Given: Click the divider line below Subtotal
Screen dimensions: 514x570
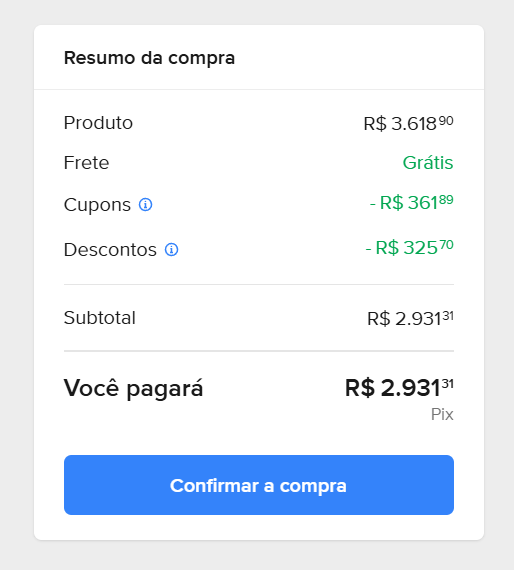Looking at the screenshot, I should 259,351.
